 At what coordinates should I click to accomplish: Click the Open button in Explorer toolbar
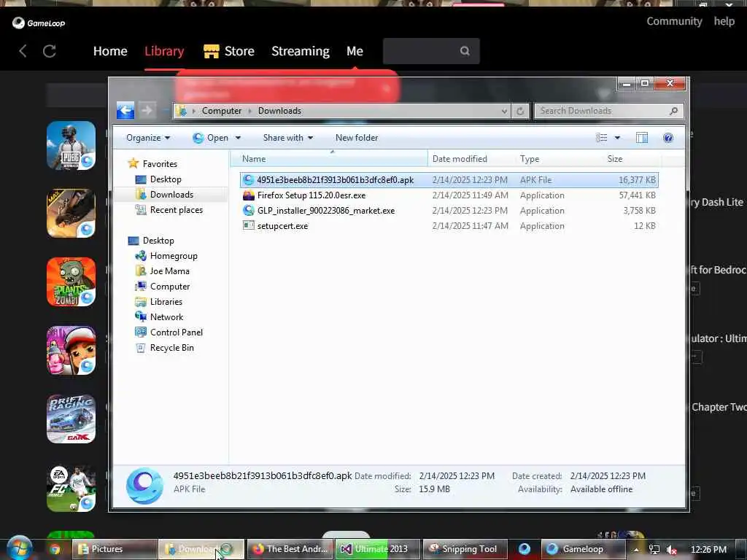pos(211,138)
